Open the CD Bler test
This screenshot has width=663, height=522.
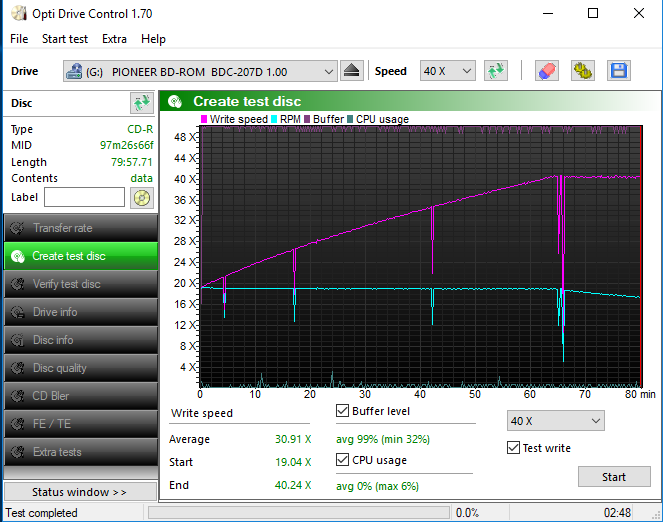(x=81, y=396)
